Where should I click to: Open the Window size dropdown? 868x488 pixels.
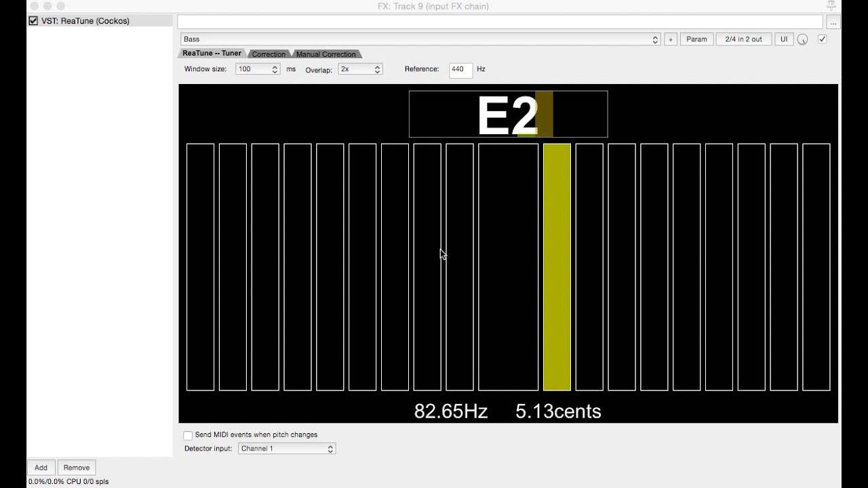[x=258, y=69]
